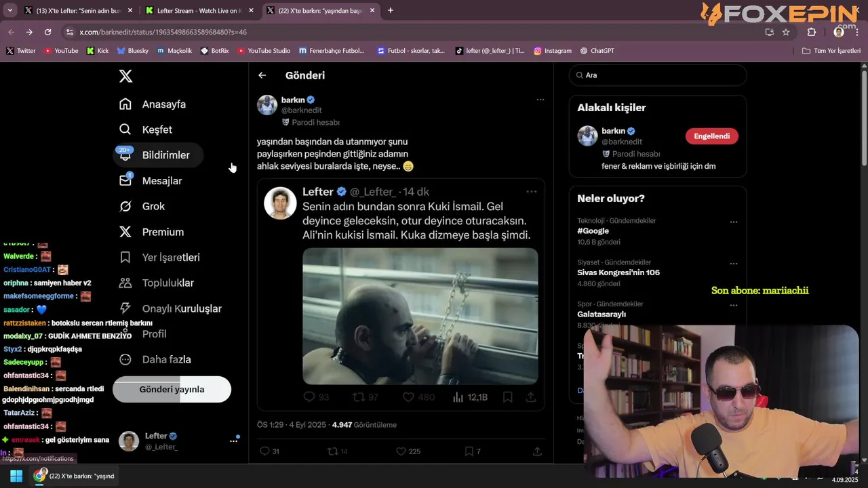
Task: Click the address bar URL
Action: pos(163,32)
